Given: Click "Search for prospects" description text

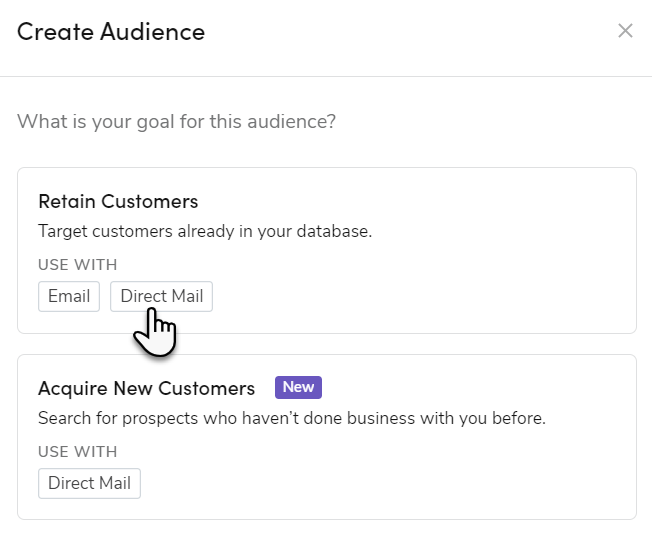Looking at the screenshot, I should coord(291,418).
